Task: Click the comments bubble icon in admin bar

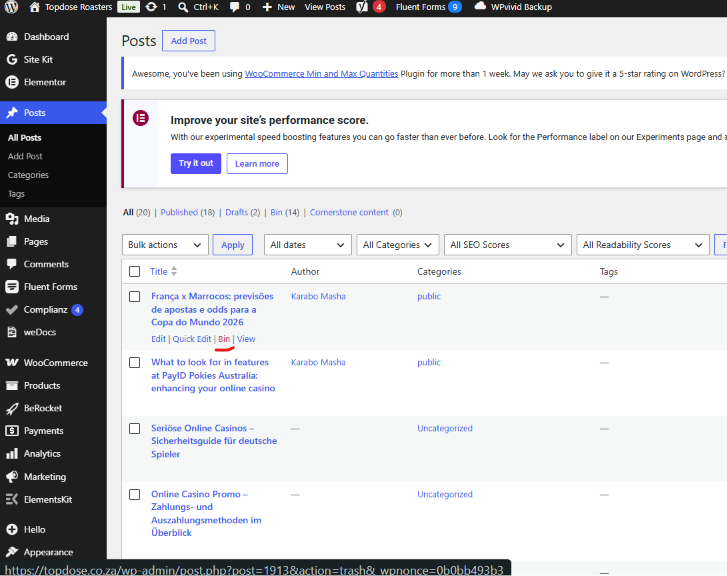Action: pos(235,7)
